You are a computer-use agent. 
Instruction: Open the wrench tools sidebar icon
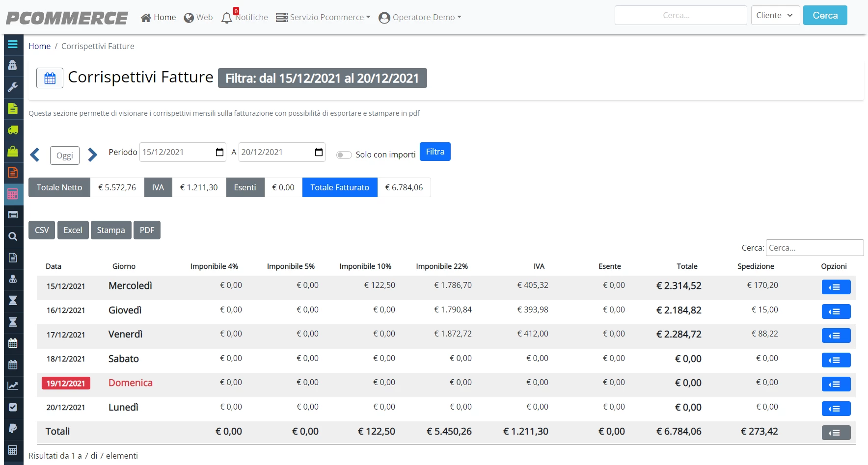(13, 87)
